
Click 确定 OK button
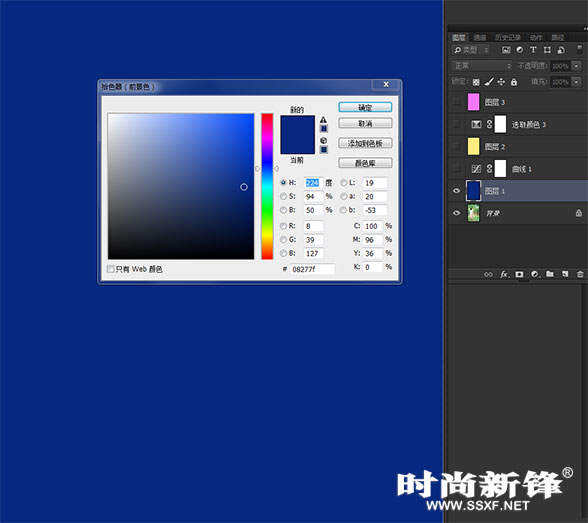(x=365, y=108)
